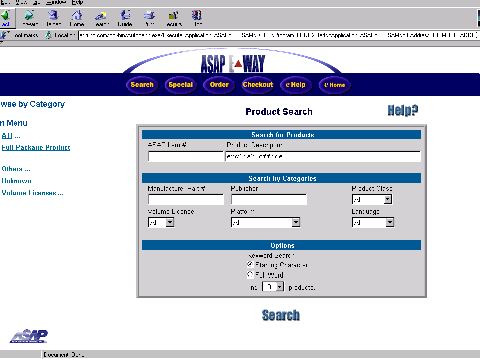Open the Full Package Product link
The image size is (480, 360).
[x=36, y=147]
